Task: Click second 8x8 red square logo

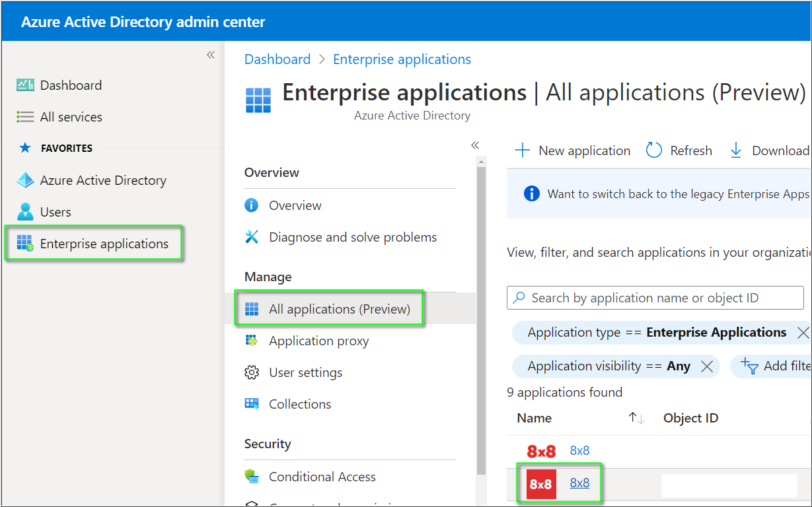Action: [541, 484]
